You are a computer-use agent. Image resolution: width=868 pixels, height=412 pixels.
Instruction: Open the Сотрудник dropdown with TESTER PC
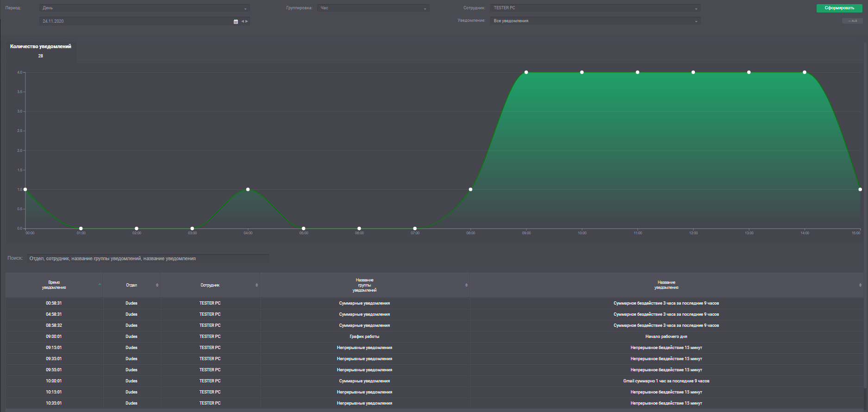click(x=595, y=8)
